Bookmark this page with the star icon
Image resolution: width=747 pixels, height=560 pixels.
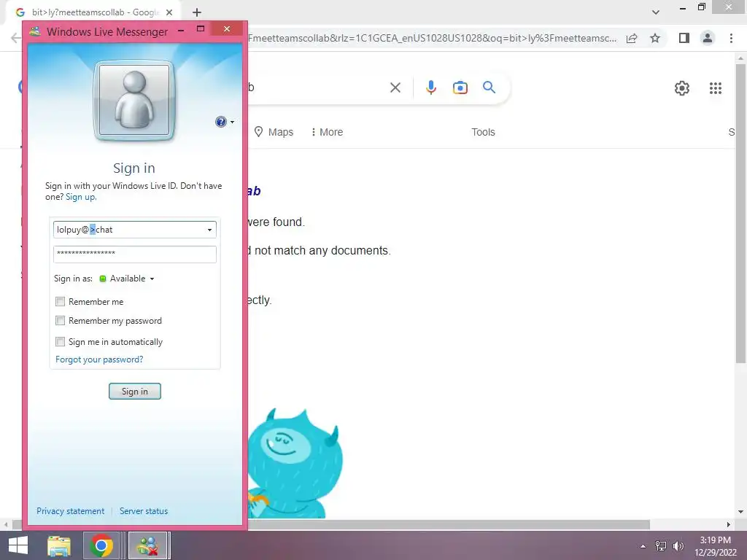click(655, 38)
